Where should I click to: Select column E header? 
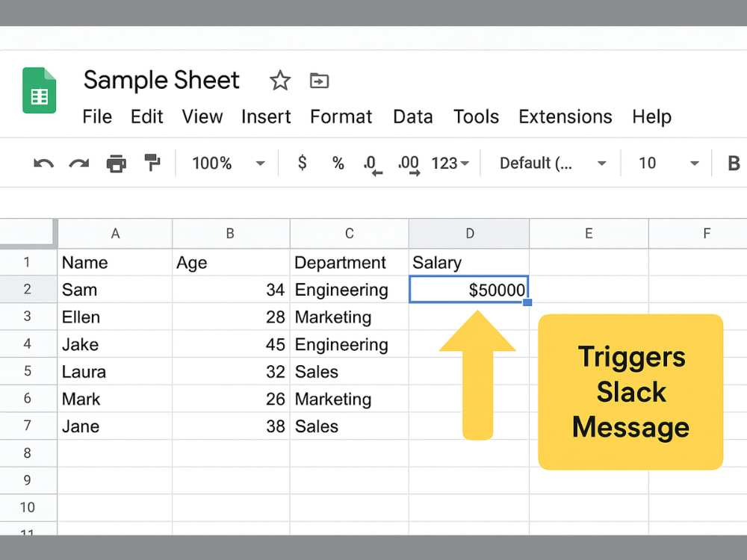(x=589, y=234)
